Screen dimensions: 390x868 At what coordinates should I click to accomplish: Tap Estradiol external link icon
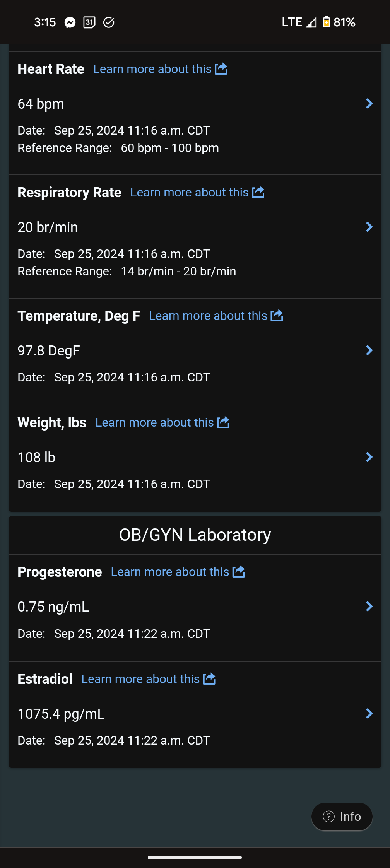coord(209,679)
